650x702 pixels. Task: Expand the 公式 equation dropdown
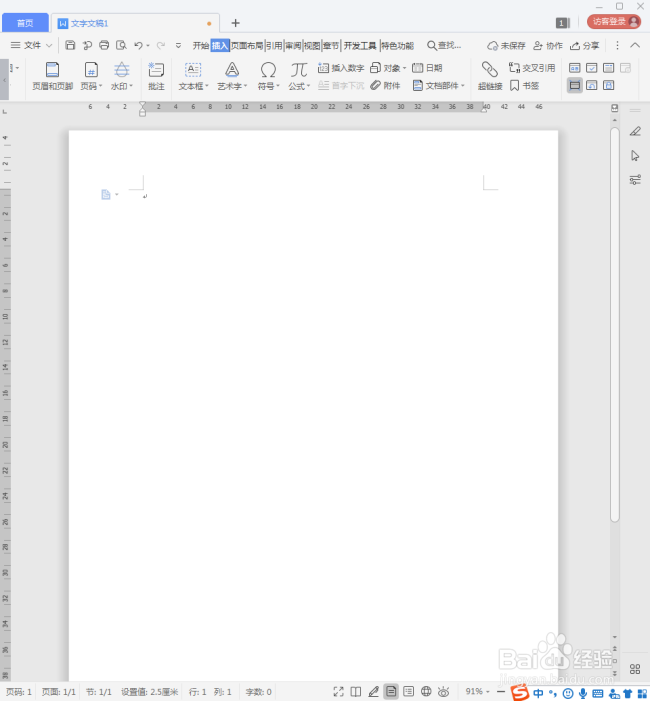point(308,86)
